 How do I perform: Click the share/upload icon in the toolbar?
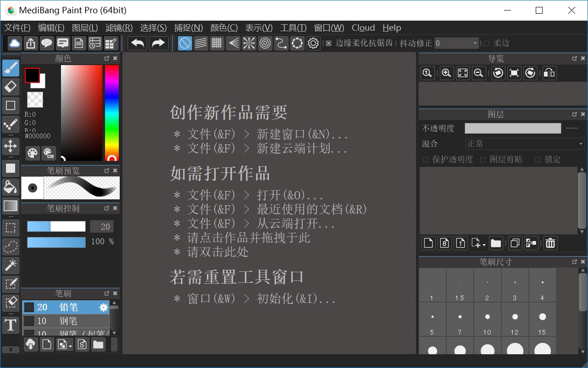31,44
